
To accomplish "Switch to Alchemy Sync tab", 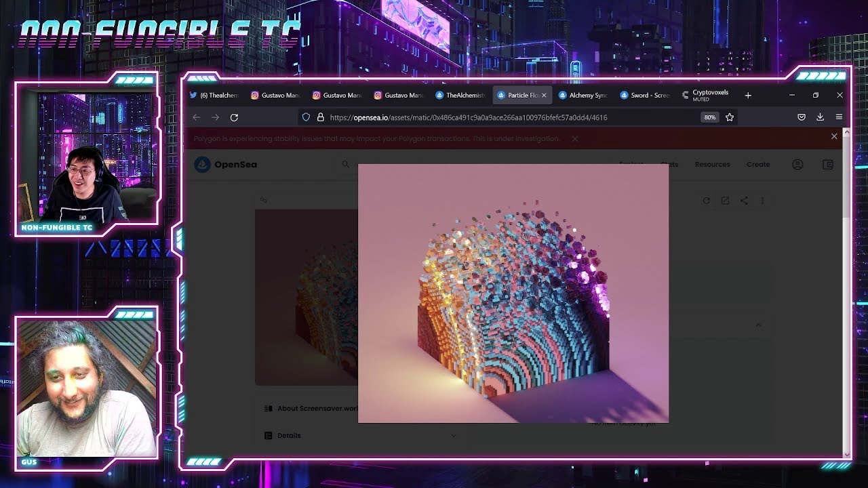I will tap(583, 96).
